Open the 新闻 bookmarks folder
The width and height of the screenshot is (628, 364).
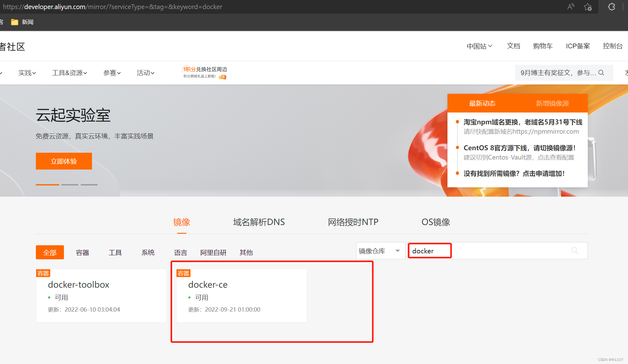click(x=22, y=22)
